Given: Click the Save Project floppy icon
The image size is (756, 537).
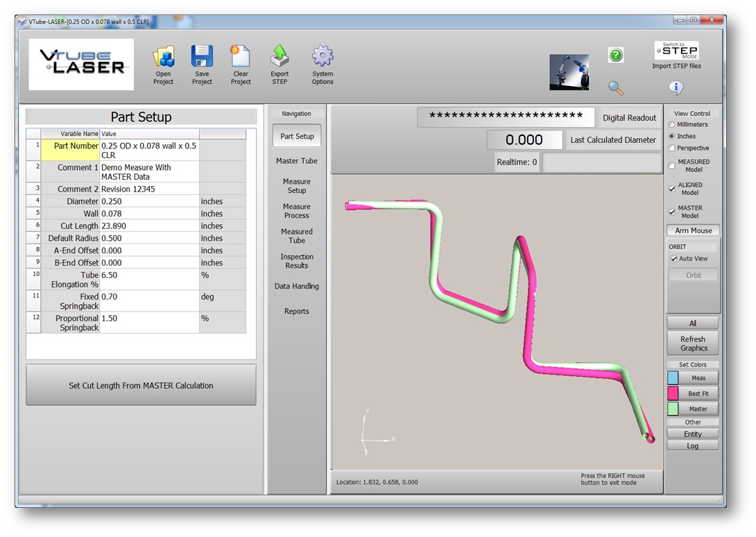Looking at the screenshot, I should pos(202,57).
